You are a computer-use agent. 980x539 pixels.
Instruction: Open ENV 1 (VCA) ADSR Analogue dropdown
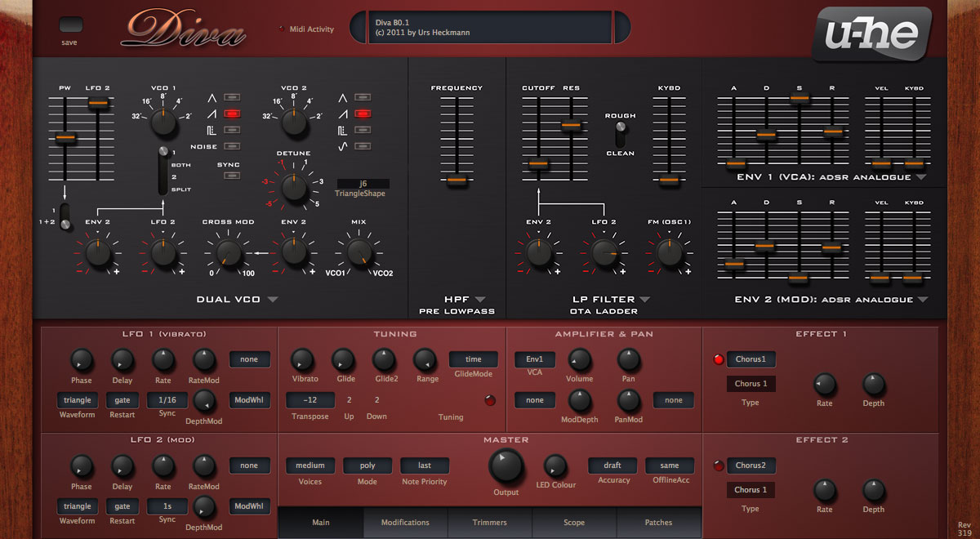tap(921, 176)
